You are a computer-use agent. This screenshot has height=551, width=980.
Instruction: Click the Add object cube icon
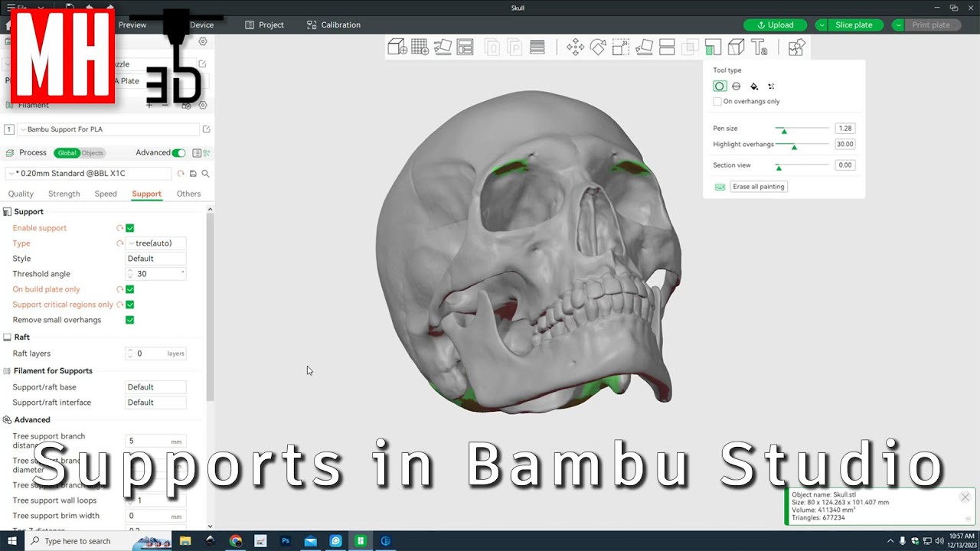[397, 47]
